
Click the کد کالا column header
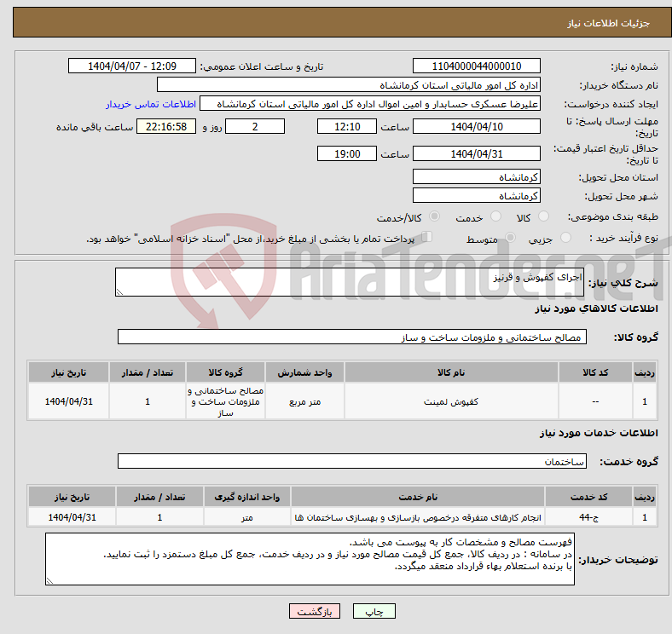coord(595,372)
